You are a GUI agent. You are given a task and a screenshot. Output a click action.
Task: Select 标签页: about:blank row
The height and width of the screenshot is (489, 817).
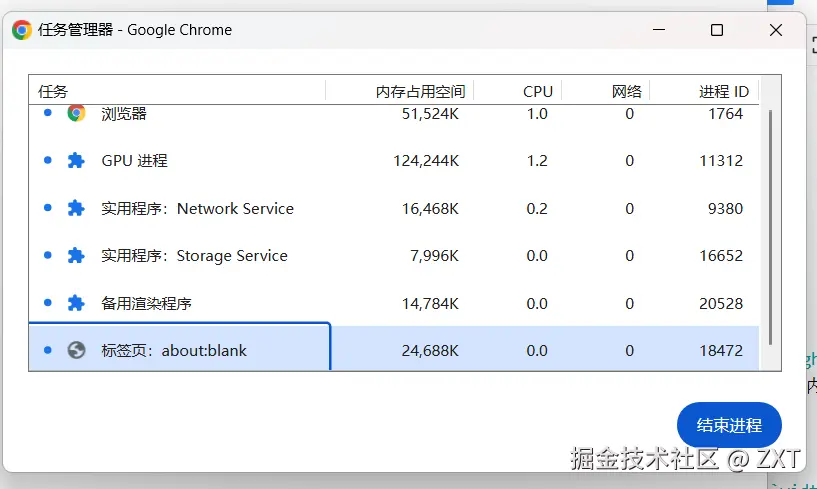(394, 350)
